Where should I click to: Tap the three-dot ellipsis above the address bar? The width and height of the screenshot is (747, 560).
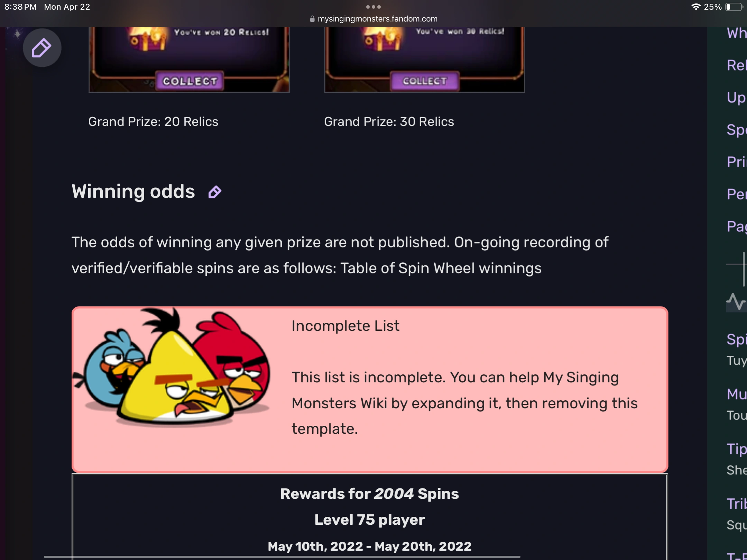tap(373, 7)
